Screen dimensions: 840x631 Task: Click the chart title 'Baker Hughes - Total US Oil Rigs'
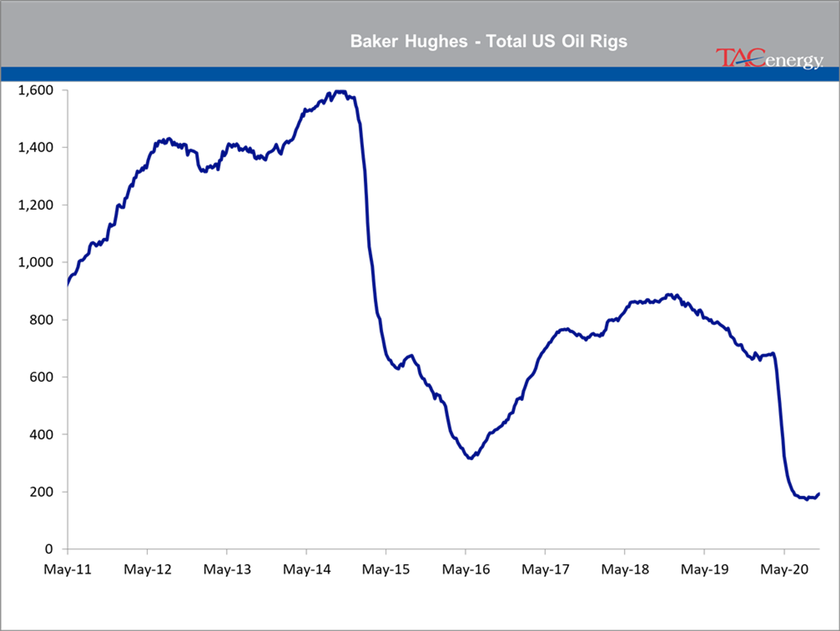click(x=488, y=41)
